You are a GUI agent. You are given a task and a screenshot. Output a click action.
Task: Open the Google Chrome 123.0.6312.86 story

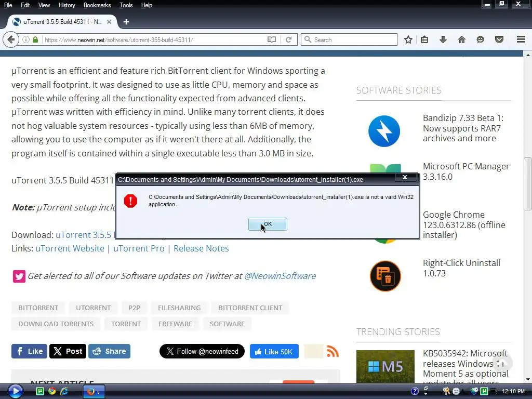click(464, 224)
